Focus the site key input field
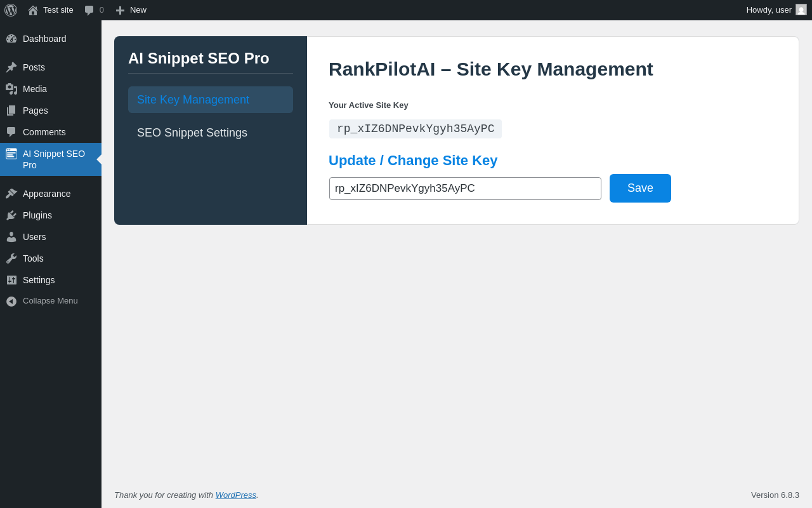 pos(465,189)
